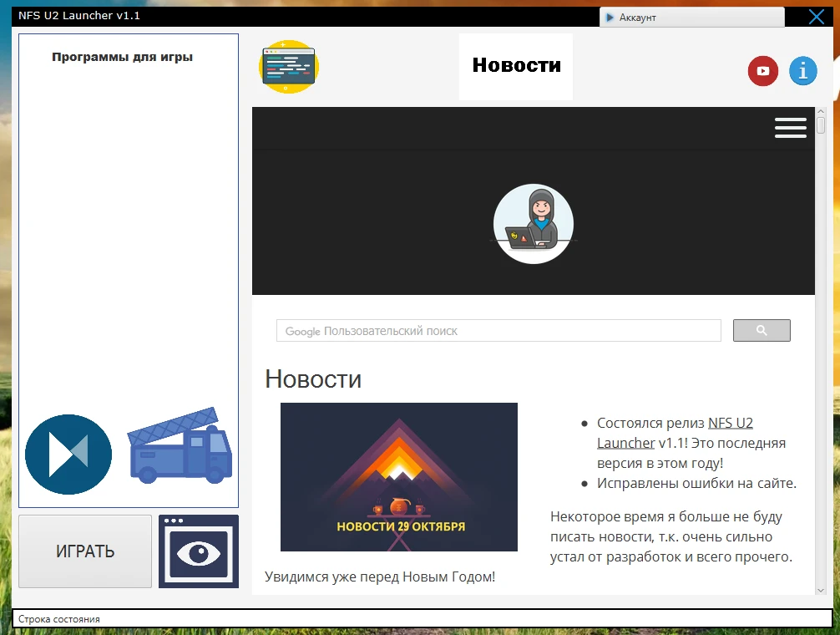Click the scrollbar up arrow
This screenshot has height=635, width=840.
click(x=821, y=112)
